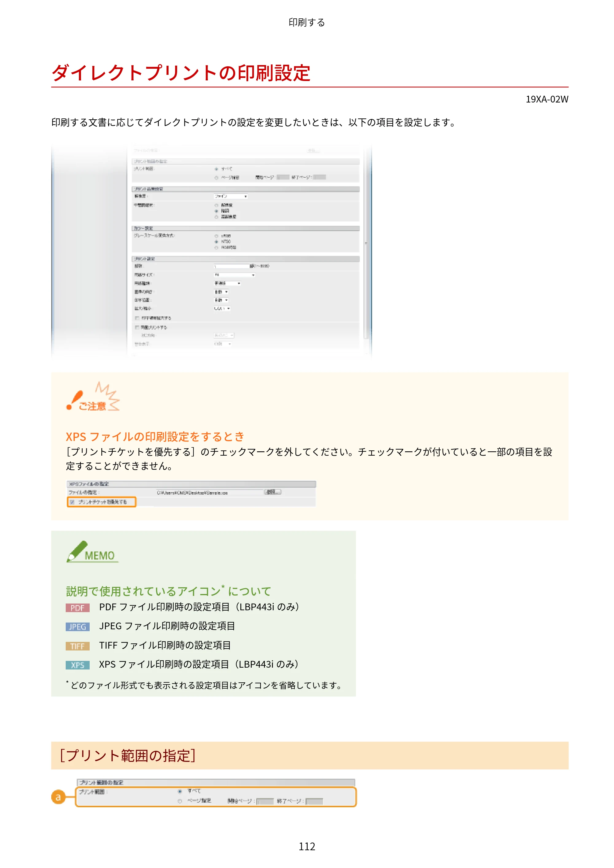The height and width of the screenshot is (868, 614).
Task: Open the 拡大/縮小 dropdown
Action: pyautogui.click(x=223, y=308)
